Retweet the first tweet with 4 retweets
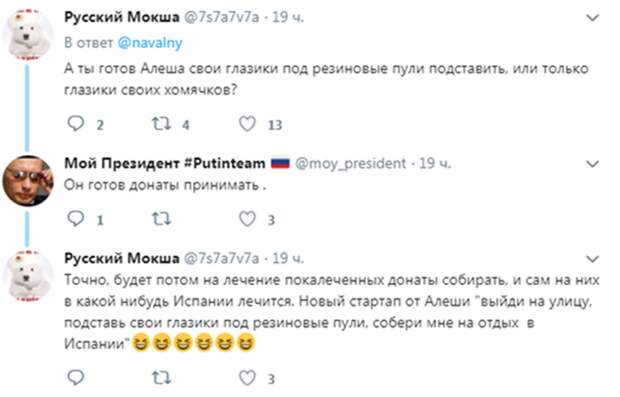 pyautogui.click(x=161, y=124)
